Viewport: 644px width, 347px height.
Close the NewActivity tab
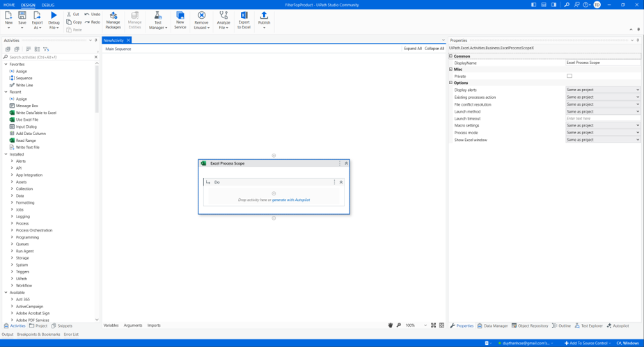tap(128, 40)
